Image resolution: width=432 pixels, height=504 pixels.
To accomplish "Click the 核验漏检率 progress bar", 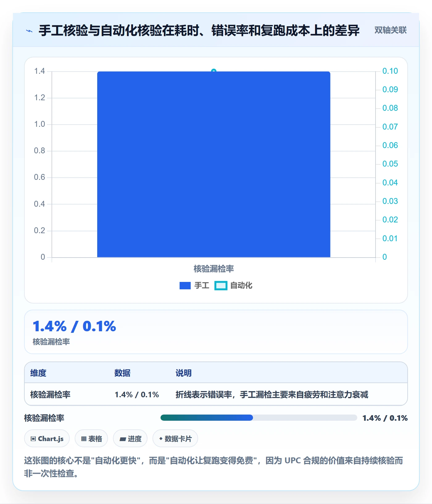I will 259,418.
